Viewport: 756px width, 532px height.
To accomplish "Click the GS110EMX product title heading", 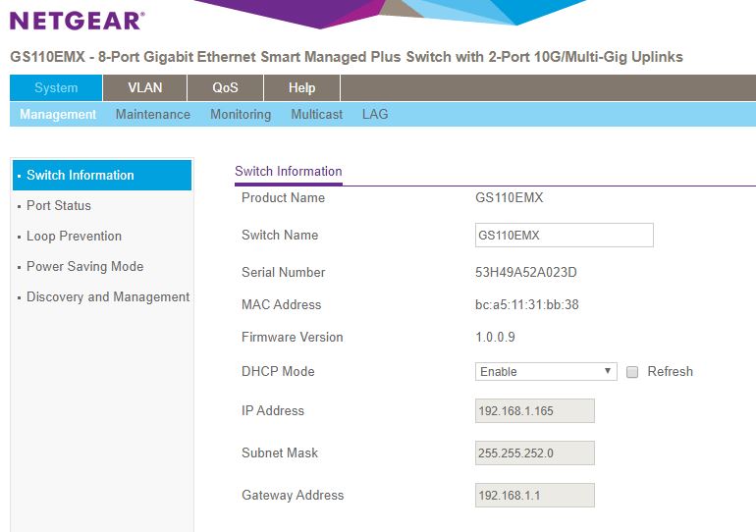I will [347, 57].
